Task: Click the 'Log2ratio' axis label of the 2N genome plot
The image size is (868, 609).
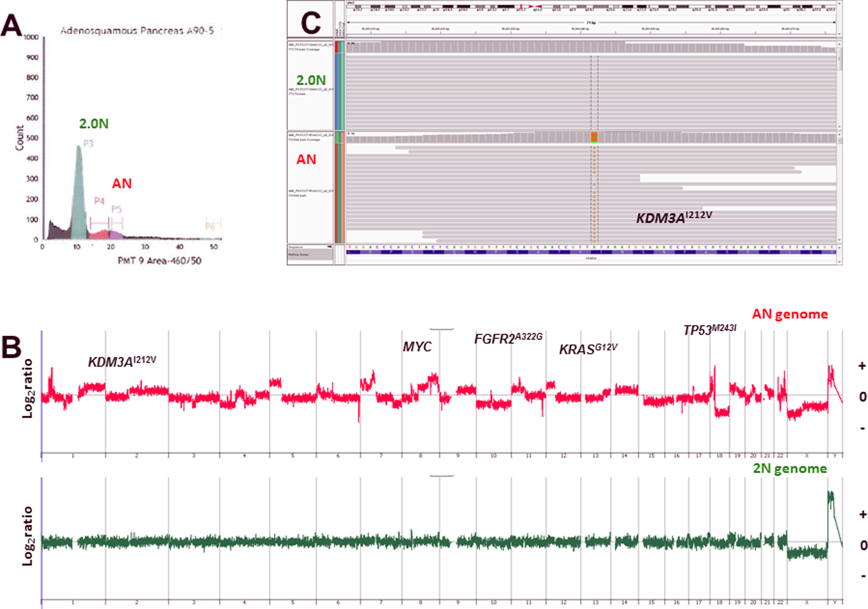Action: click(x=27, y=536)
